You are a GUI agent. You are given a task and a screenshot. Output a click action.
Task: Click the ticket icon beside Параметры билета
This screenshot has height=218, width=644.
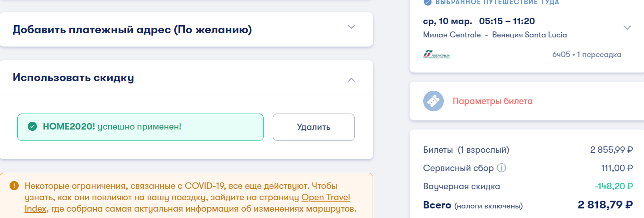pos(433,101)
